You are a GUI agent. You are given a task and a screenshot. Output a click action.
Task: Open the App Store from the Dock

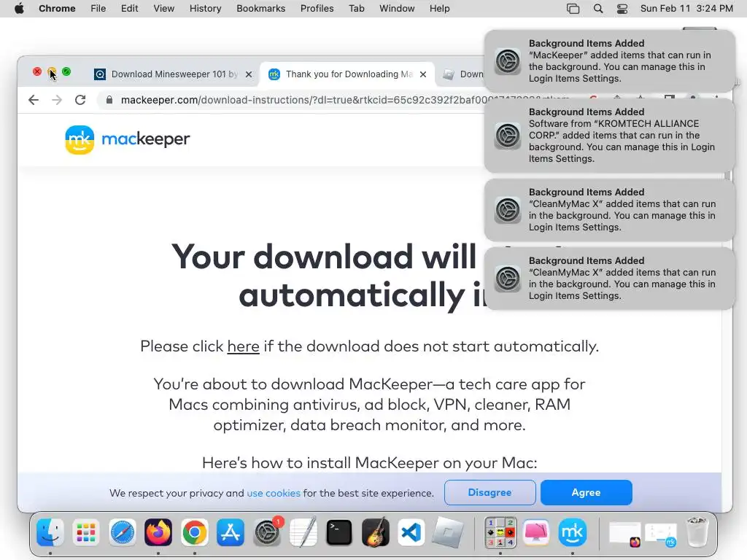coord(231,532)
